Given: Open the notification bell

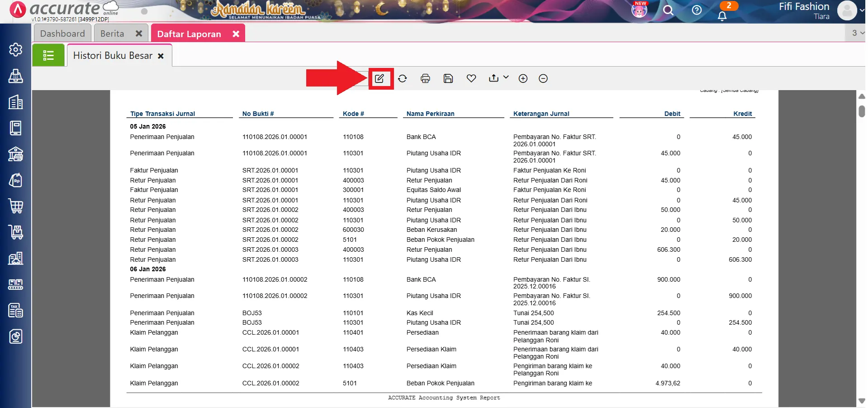Looking at the screenshot, I should 722,16.
